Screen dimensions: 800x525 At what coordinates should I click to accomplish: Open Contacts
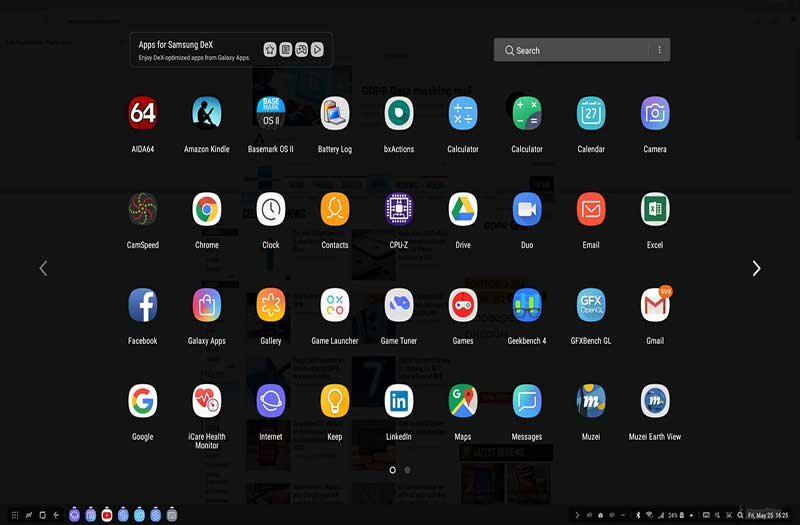335,209
